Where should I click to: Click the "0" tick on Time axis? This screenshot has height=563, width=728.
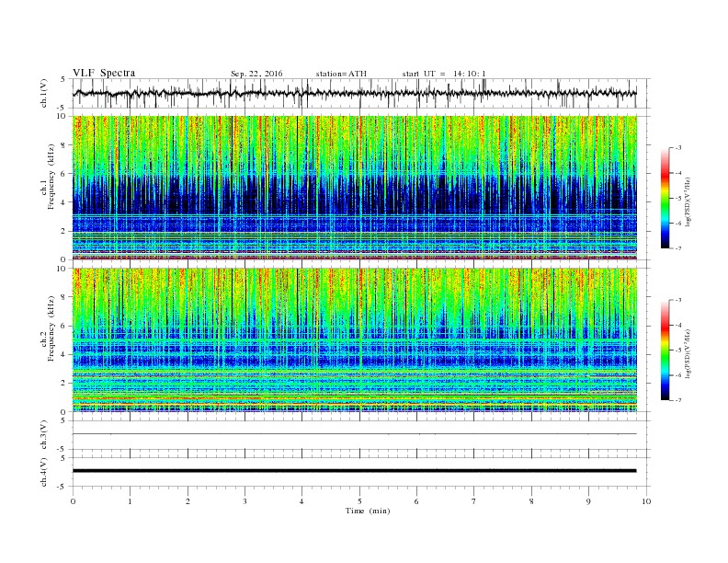point(73,501)
